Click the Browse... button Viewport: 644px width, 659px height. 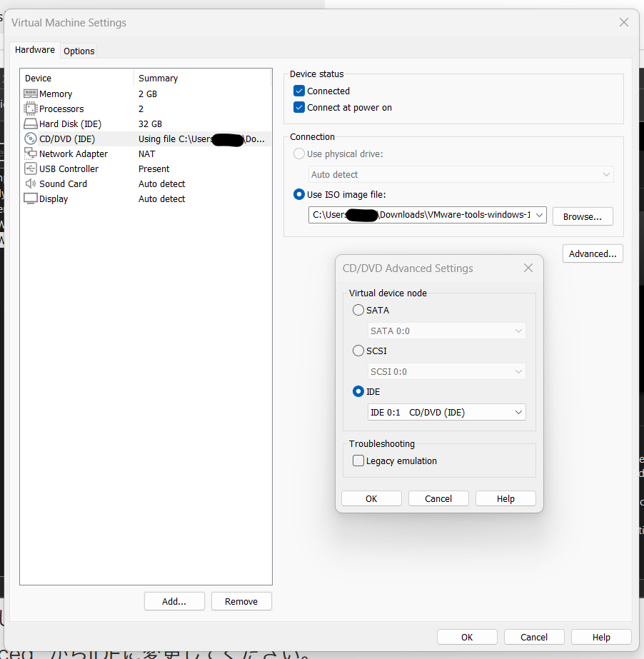pyautogui.click(x=582, y=216)
